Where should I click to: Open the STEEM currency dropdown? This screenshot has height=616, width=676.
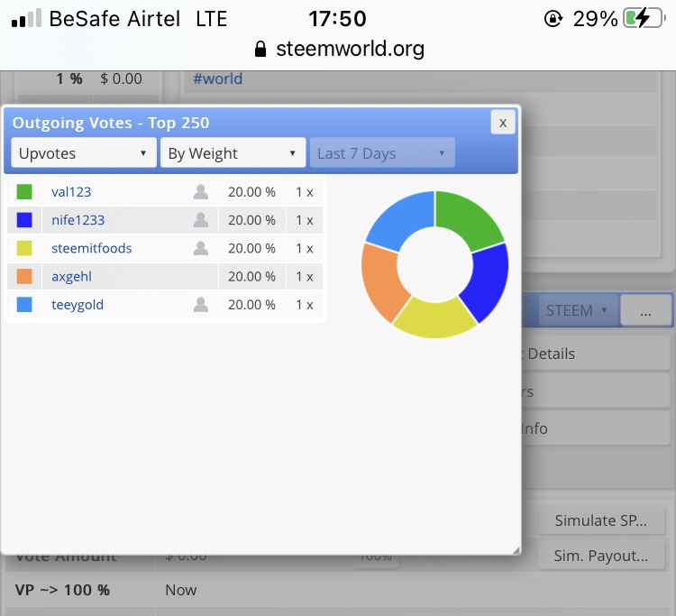coord(577,310)
